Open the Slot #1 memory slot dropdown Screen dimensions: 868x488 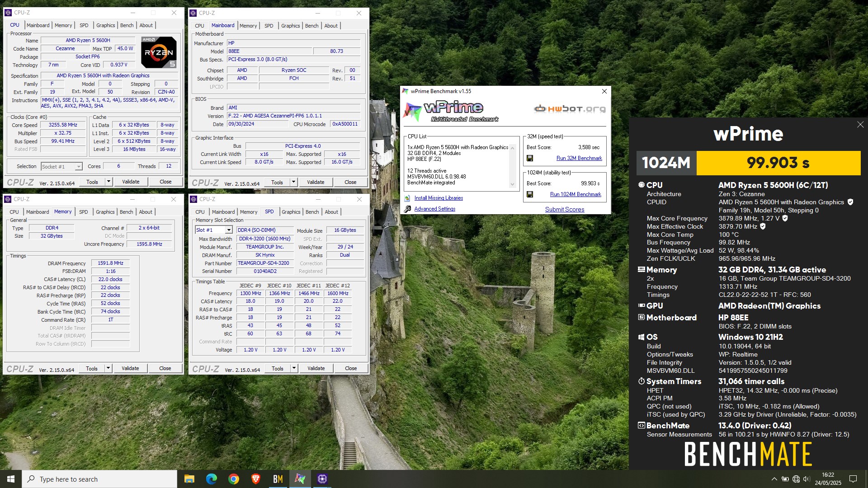[229, 230]
